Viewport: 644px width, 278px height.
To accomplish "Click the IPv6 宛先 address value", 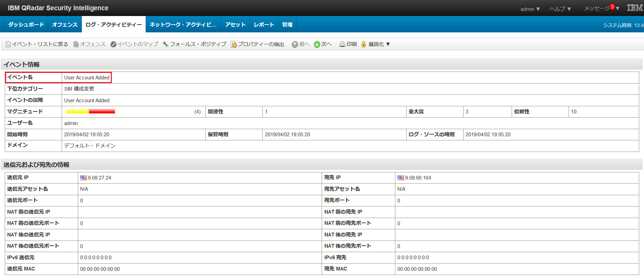I will click(x=413, y=258).
